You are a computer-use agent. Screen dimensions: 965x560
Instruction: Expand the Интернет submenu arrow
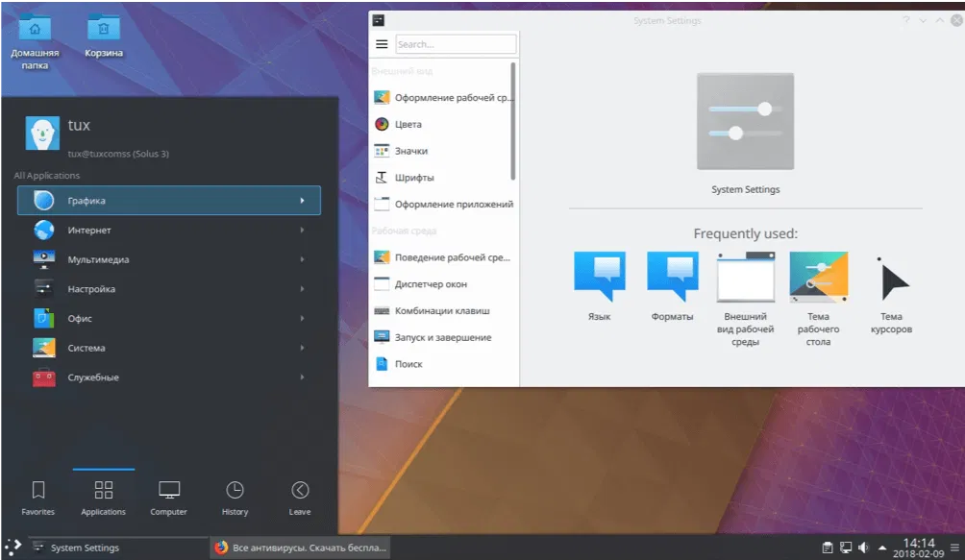(x=302, y=230)
